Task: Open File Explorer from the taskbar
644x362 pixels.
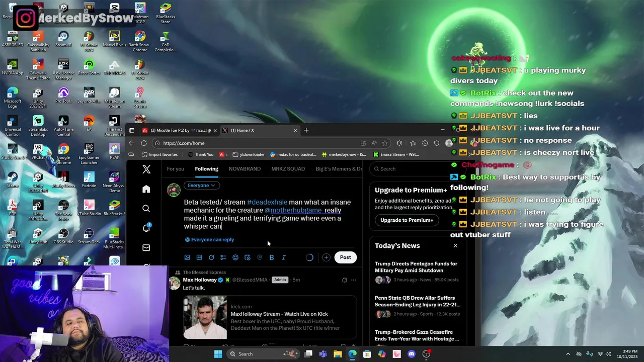Action: point(338,354)
